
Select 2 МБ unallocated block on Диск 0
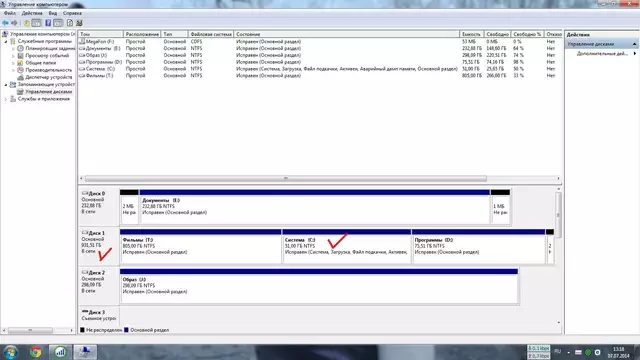click(x=129, y=207)
